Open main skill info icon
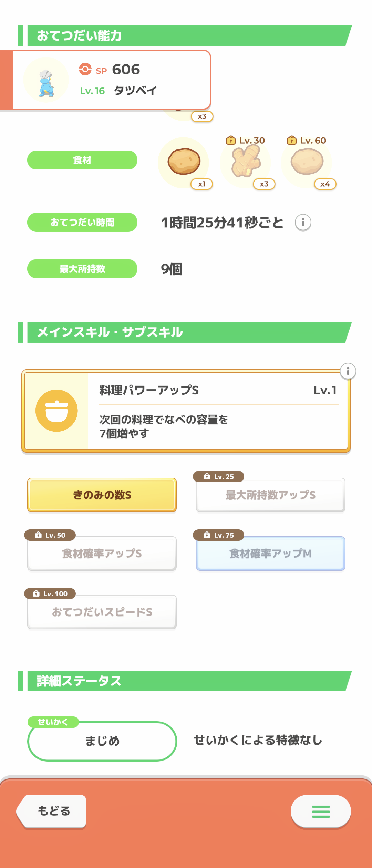The height and width of the screenshot is (868, 372). (348, 371)
